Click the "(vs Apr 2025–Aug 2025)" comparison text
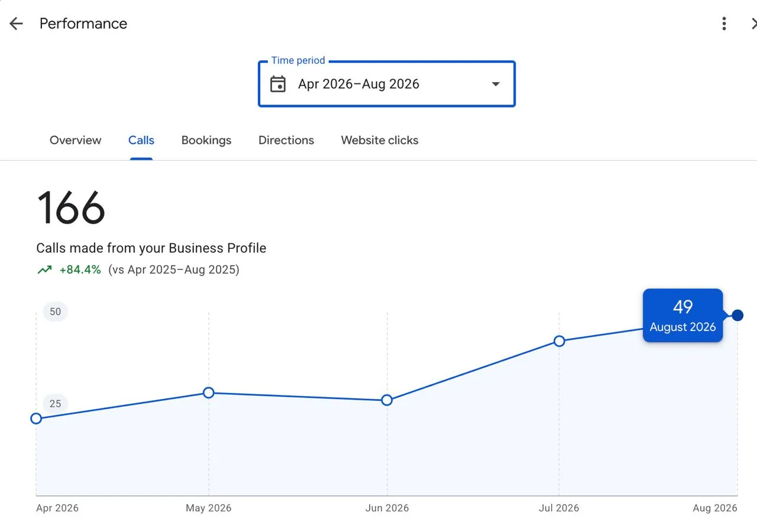Screen dimensions: 757x532 click(x=174, y=270)
